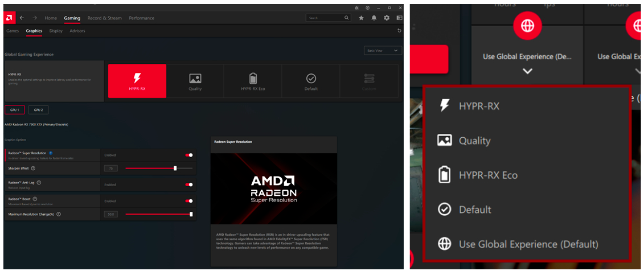Select HYPR-RX Eco in the dropdown list
Screen dimensions: 644x275
coord(527,175)
